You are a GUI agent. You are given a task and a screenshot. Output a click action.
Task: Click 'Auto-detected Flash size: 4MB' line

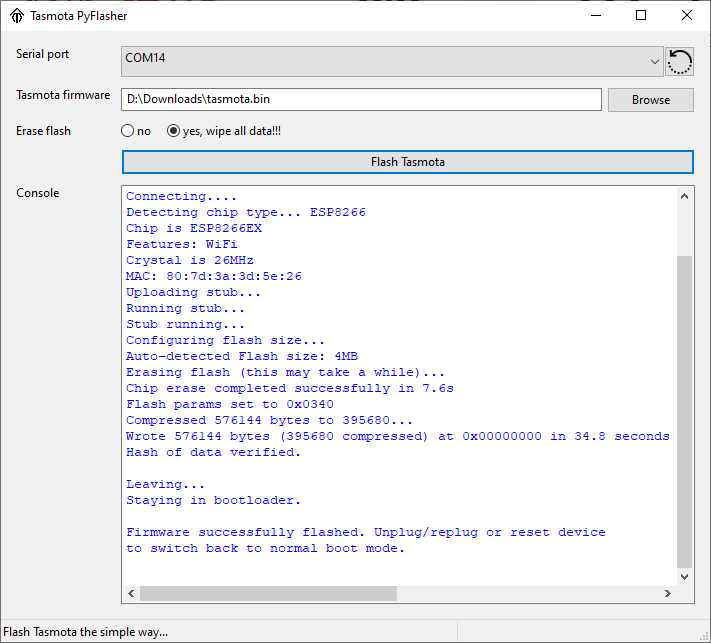pos(242,356)
